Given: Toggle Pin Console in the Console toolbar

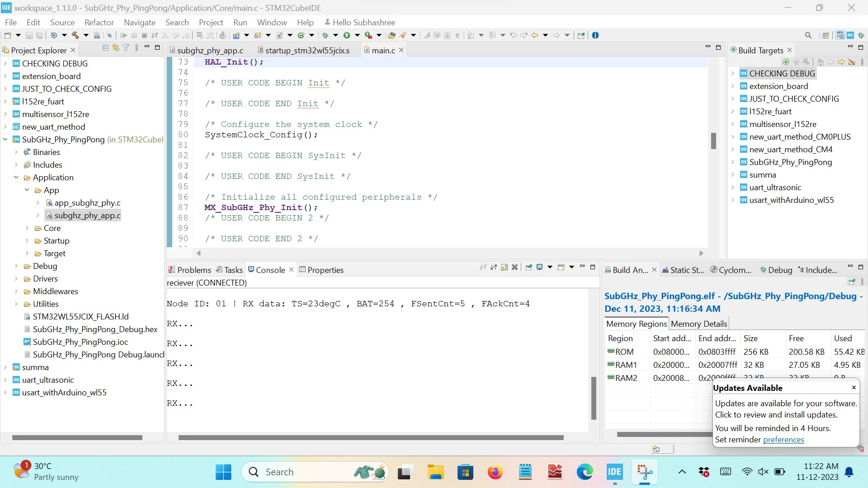Looking at the screenshot, I should [x=528, y=267].
